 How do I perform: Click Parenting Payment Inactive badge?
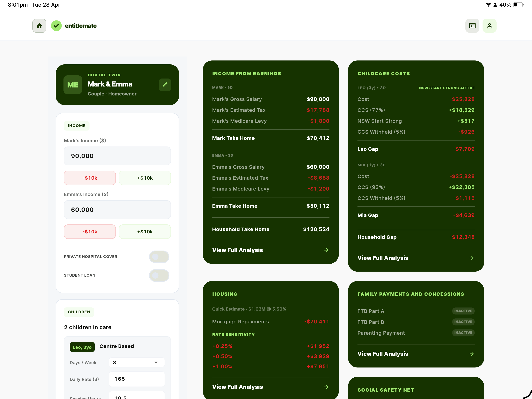[463, 333]
